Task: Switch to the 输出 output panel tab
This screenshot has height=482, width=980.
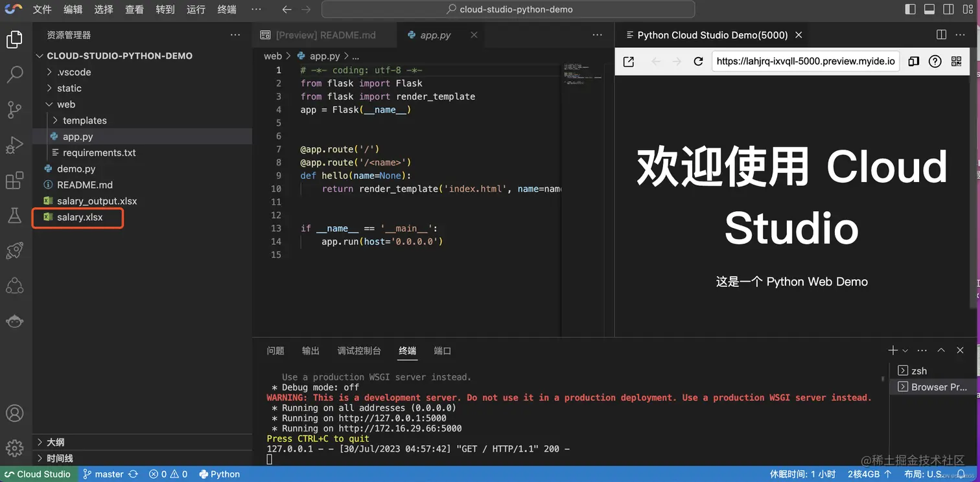Action: [311, 350]
